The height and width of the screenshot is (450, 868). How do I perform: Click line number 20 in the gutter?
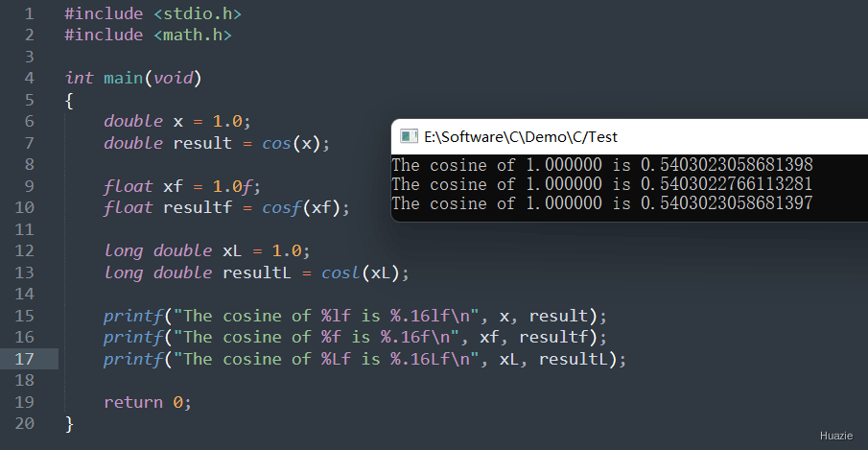tap(24, 423)
